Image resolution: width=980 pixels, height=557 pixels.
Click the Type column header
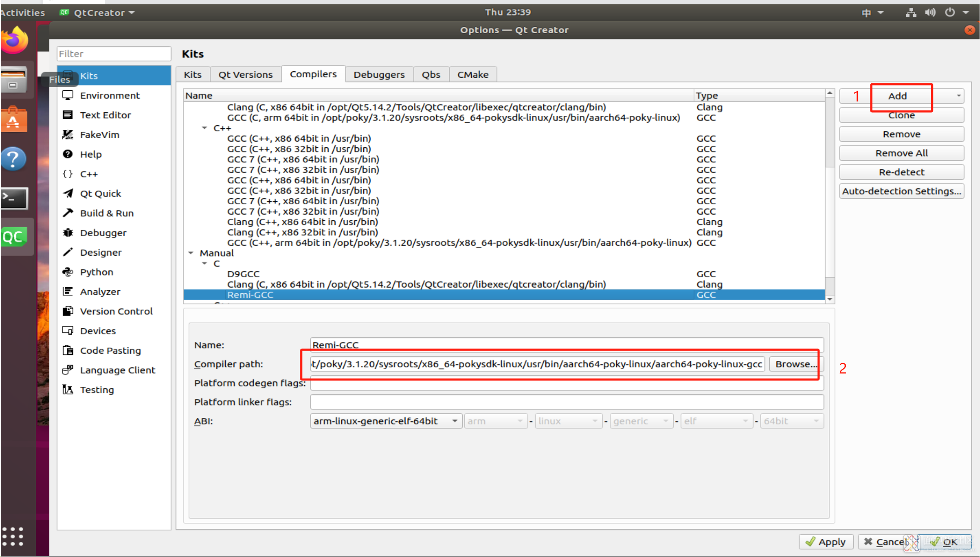point(759,95)
